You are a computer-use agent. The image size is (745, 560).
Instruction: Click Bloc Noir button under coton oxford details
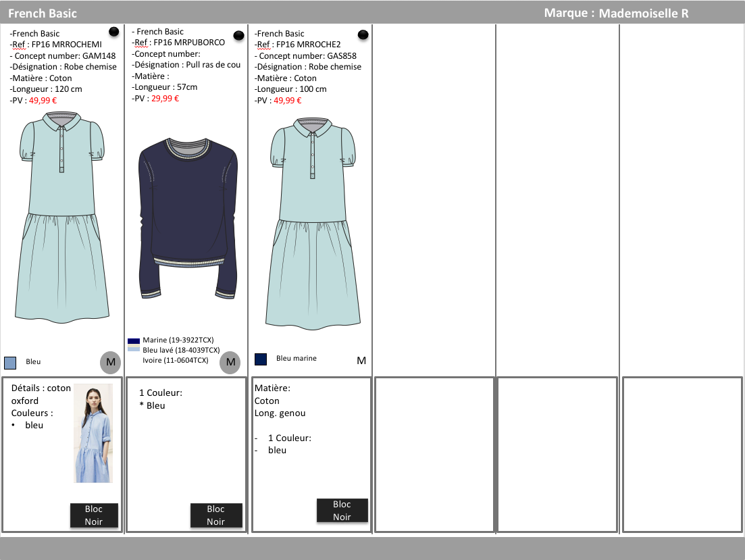point(94,515)
